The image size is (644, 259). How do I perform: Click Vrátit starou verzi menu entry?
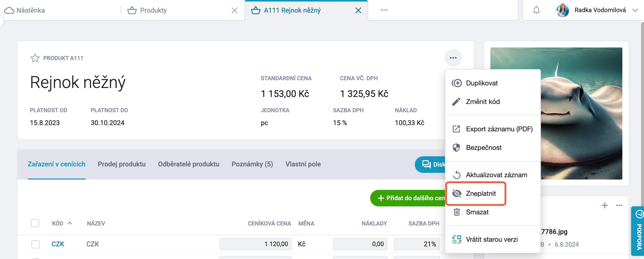click(493, 239)
